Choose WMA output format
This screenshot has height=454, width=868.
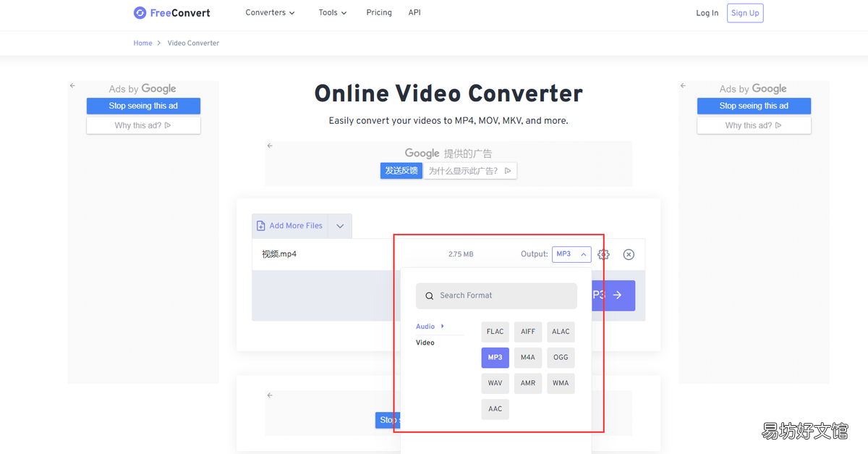pyautogui.click(x=561, y=383)
